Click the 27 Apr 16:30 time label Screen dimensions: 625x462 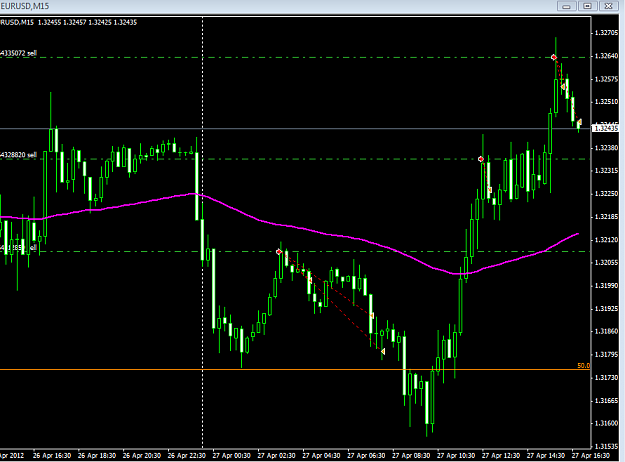[x=591, y=455]
